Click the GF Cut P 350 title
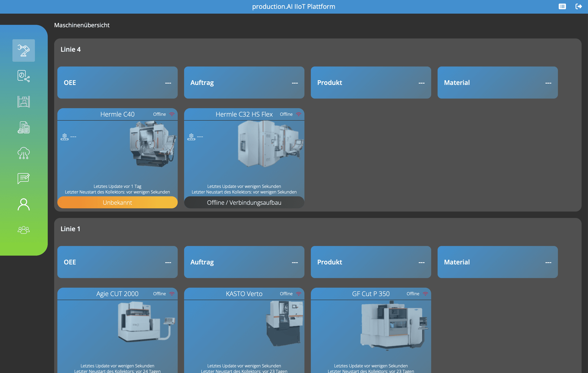 (x=371, y=294)
